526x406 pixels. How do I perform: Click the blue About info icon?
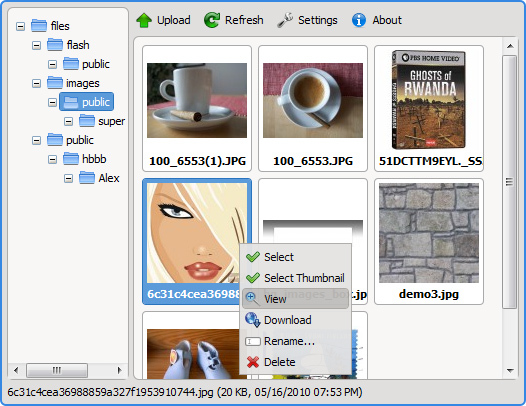[x=359, y=20]
